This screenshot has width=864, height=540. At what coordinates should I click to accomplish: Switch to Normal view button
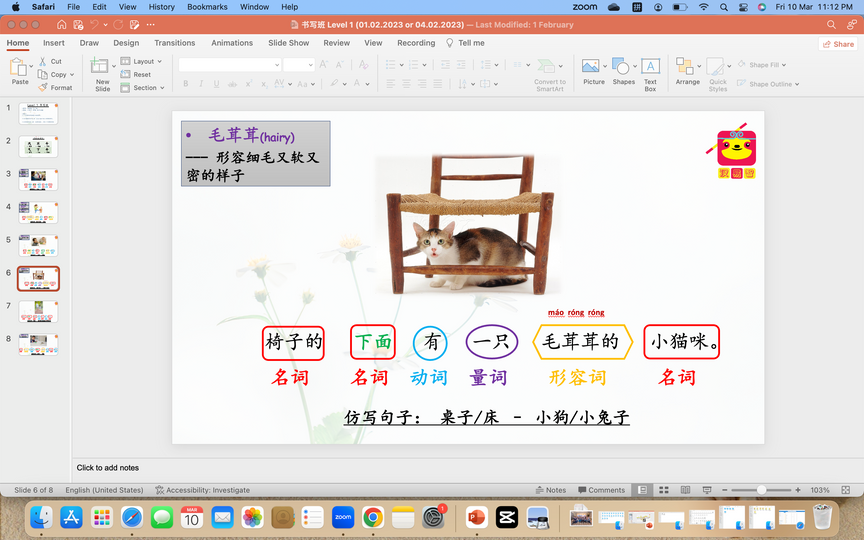coord(642,490)
